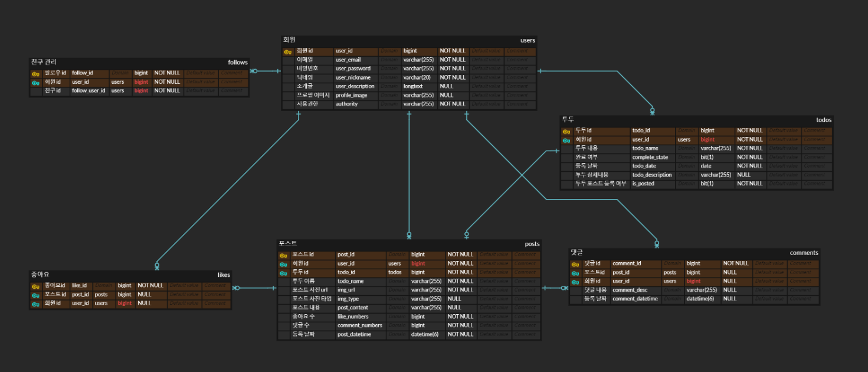Click the 'likes' table name header
868x372 pixels.
[224, 275]
